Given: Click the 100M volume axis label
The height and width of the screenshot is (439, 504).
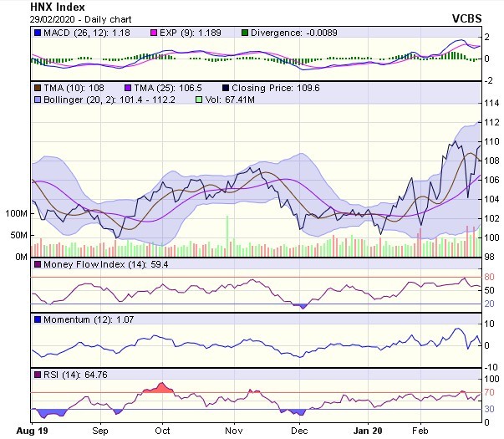Looking at the screenshot, I should click(x=15, y=213).
